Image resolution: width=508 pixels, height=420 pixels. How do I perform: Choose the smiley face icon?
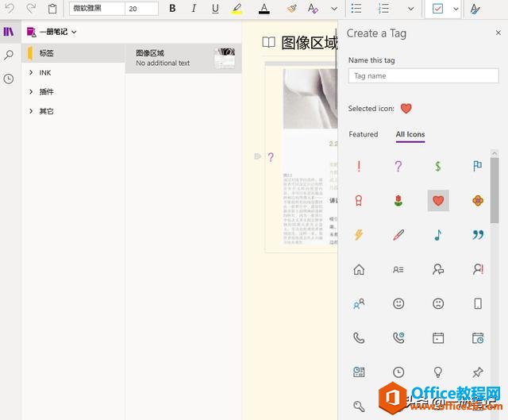click(x=398, y=303)
